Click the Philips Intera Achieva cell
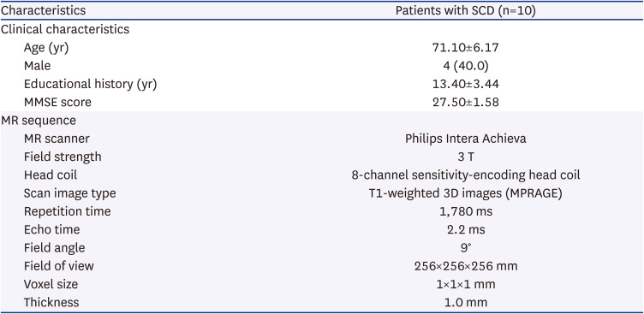This screenshot has width=644, height=314. (465, 139)
